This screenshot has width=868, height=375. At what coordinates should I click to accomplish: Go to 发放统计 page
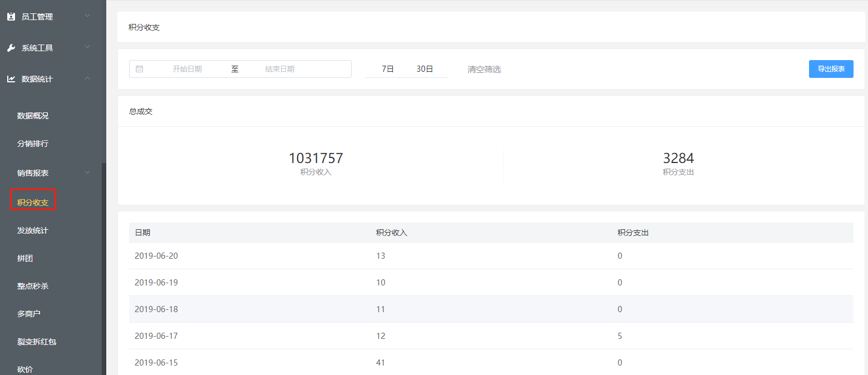click(33, 230)
